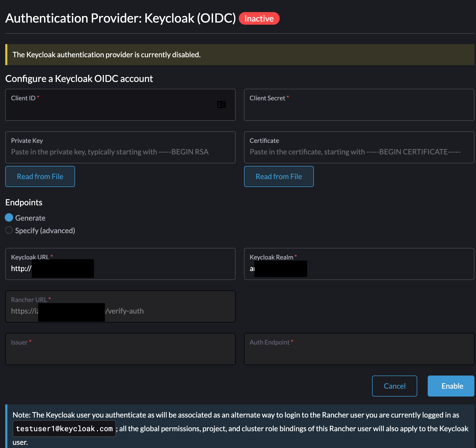476x448 pixels.
Task: Click the testuser1@keycloak.com username in the note
Action: point(64,429)
